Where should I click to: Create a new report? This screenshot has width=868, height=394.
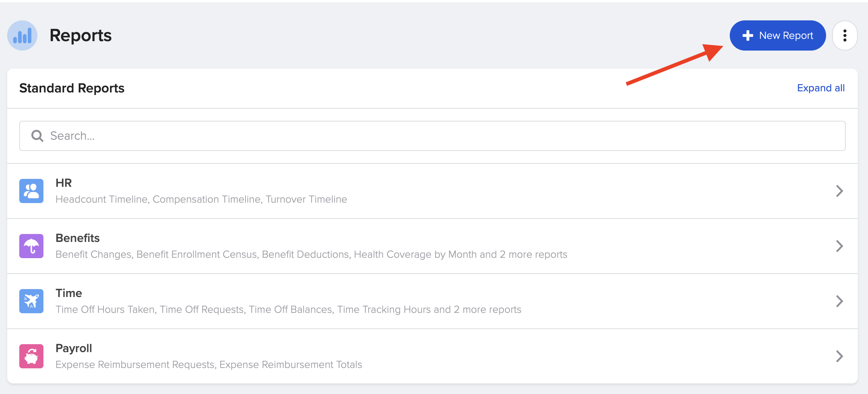click(777, 35)
